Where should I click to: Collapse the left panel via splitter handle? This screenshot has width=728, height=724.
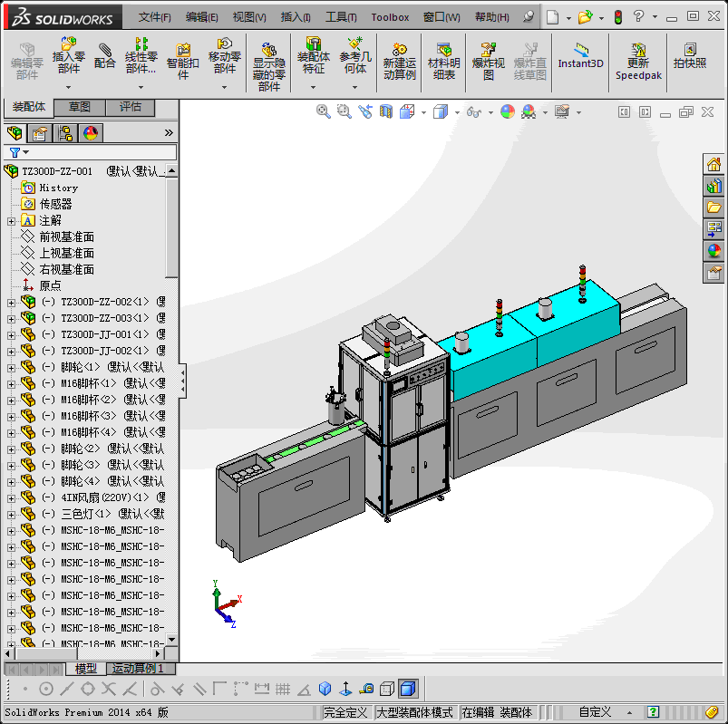click(x=183, y=381)
